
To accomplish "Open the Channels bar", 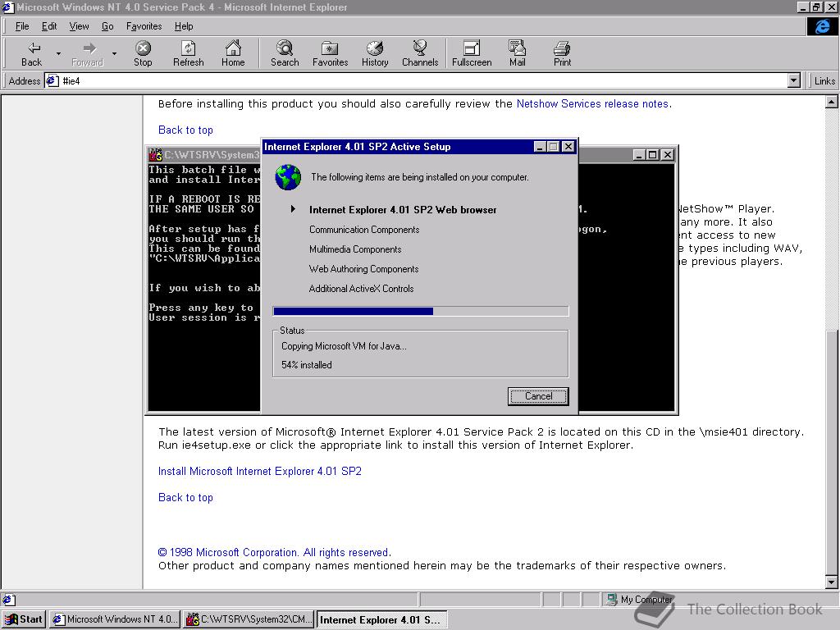I will (x=420, y=53).
